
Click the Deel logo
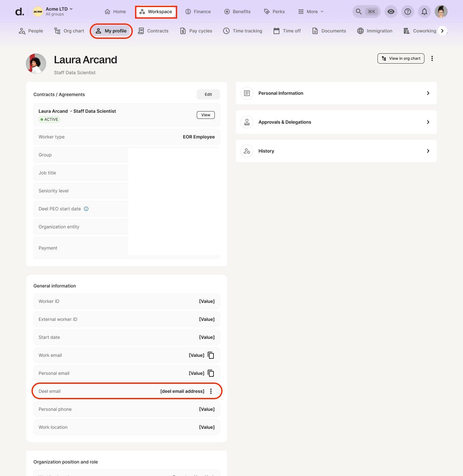click(19, 11)
